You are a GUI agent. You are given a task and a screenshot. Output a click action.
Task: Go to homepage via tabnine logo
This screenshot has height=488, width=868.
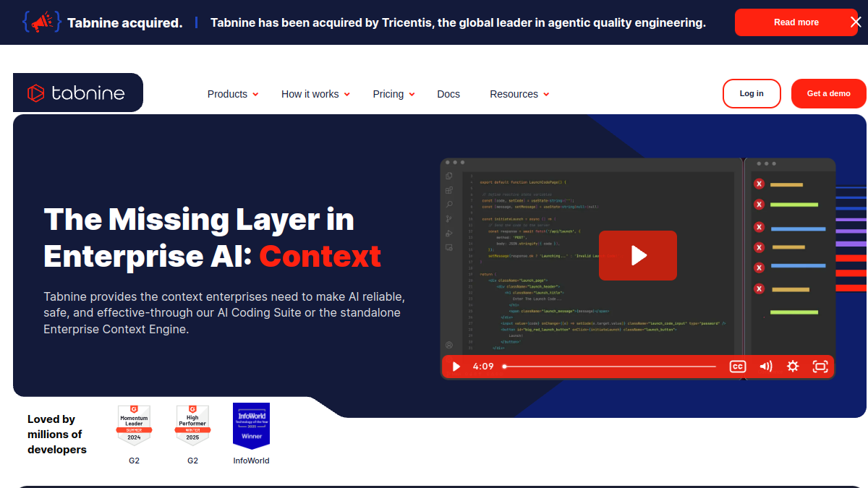(77, 93)
